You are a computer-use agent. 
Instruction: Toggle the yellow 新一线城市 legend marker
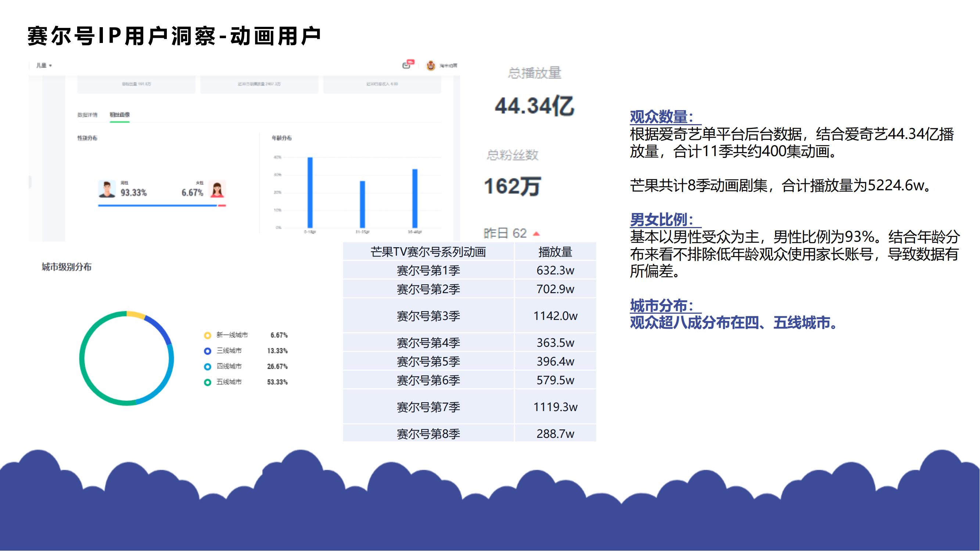click(x=207, y=335)
